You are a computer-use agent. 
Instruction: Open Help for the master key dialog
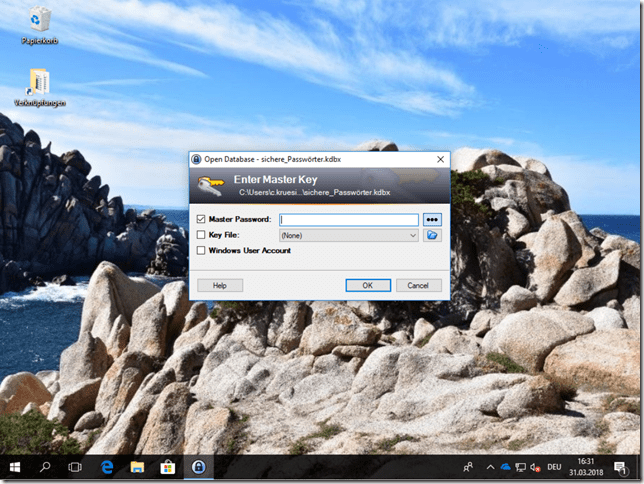tap(219, 285)
